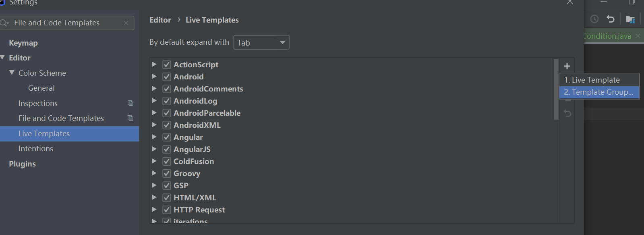Screen dimensions: 644x235
Task: Open Intentions settings page
Action: click(x=36, y=148)
